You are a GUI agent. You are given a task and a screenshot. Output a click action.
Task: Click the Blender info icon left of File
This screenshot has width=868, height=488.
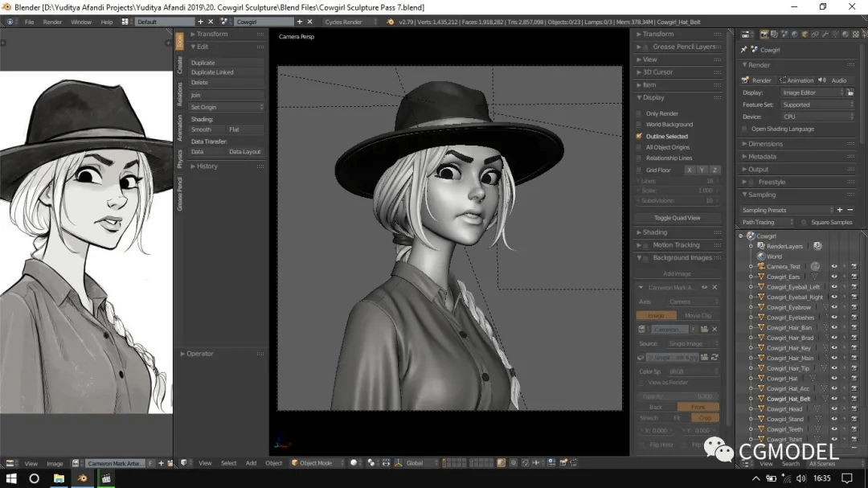coord(10,22)
